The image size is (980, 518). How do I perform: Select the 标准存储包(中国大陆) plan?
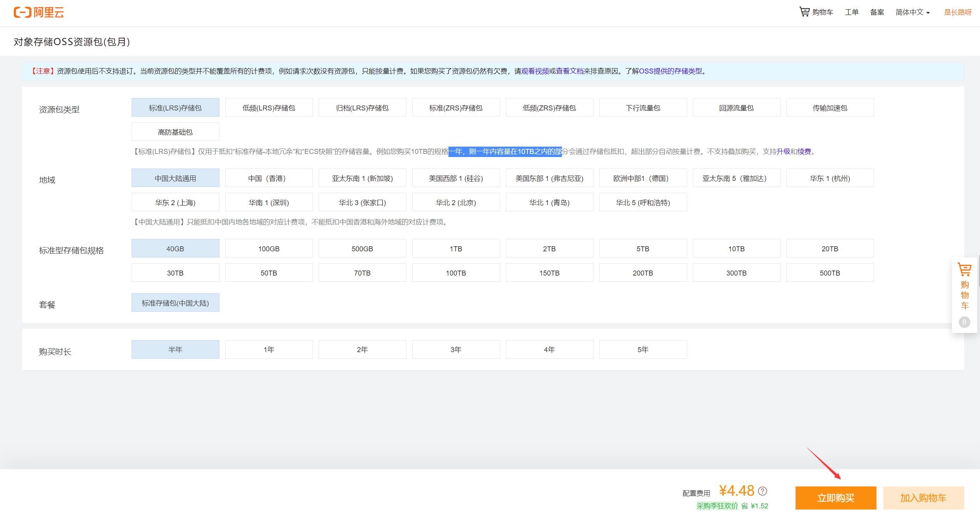pos(175,303)
